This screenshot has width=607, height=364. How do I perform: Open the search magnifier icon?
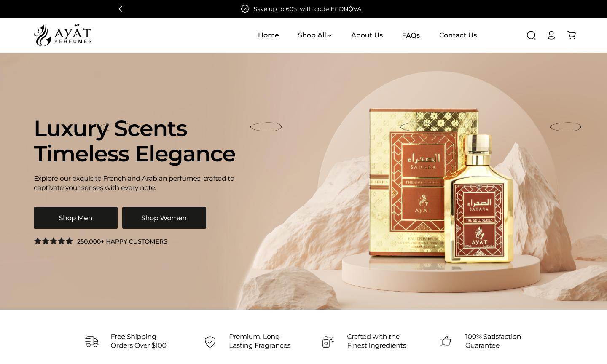(x=531, y=35)
